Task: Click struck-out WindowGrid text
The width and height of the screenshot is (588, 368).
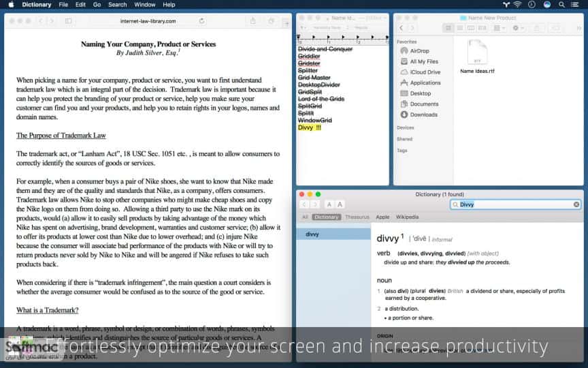Action: pos(314,121)
